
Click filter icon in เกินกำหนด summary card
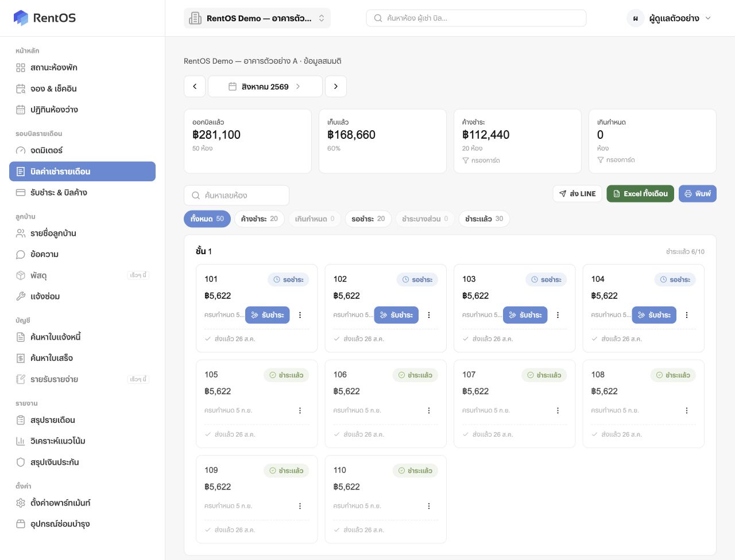(x=601, y=160)
